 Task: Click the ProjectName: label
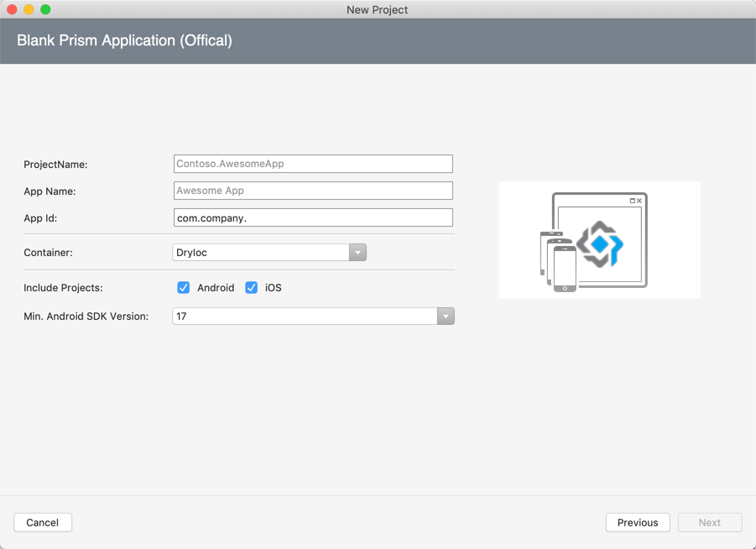tap(55, 165)
